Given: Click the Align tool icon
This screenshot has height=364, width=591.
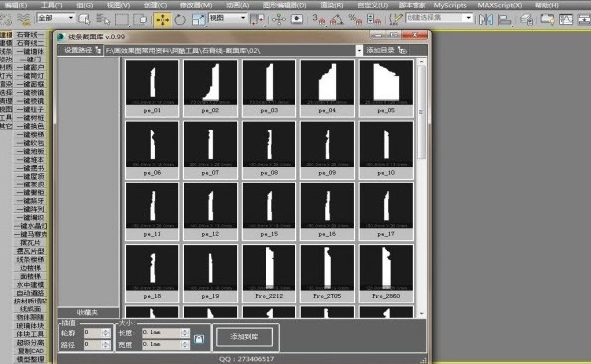Looking at the screenshot, I should pos(504,19).
